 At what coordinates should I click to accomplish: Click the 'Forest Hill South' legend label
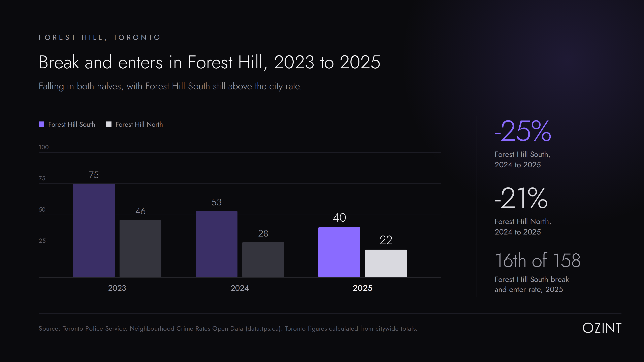72,124
